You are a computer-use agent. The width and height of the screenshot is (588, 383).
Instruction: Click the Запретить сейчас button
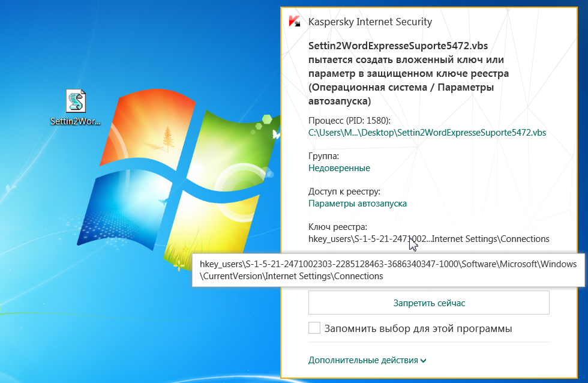tap(428, 303)
